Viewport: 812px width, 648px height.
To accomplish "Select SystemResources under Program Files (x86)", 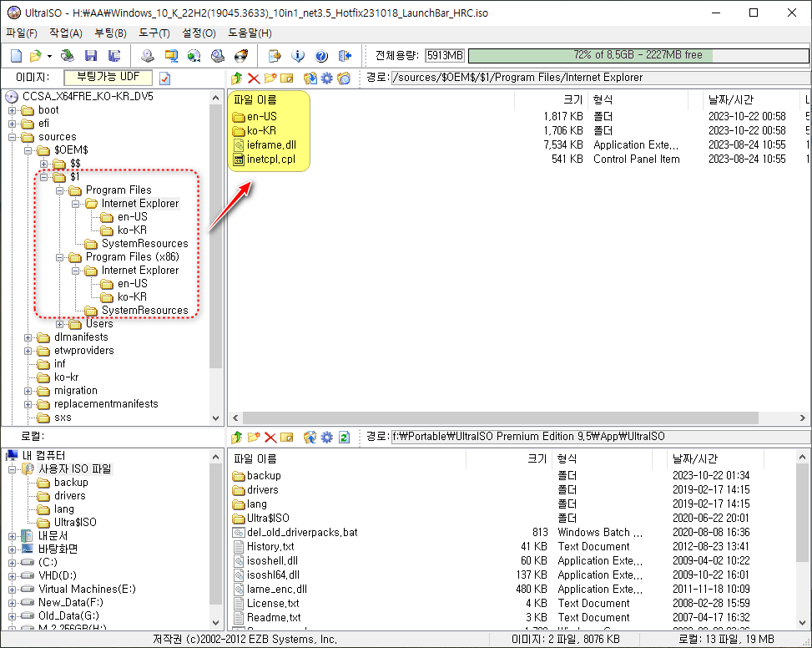I will (144, 311).
